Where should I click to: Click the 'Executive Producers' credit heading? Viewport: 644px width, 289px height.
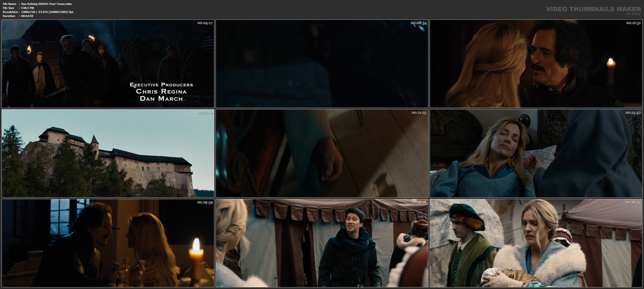pos(161,85)
